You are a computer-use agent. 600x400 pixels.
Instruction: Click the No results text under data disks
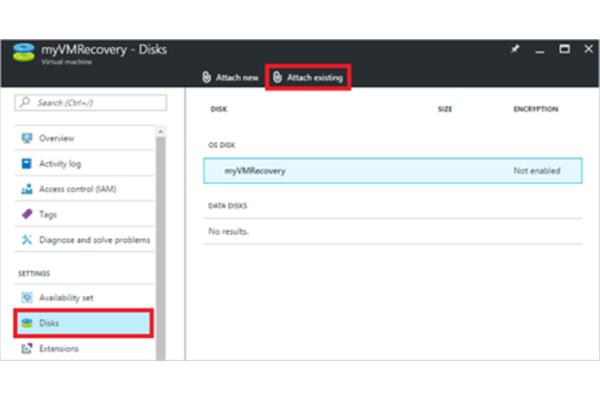tap(228, 231)
